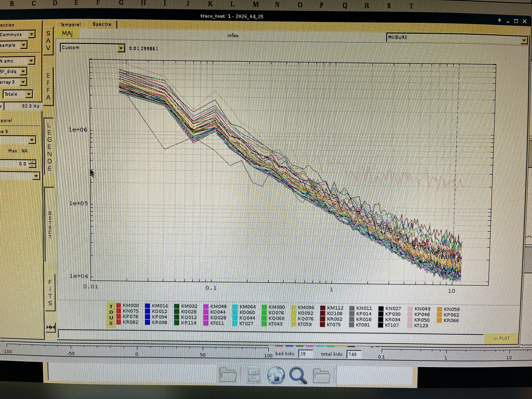Switch to the Spectre tab

[102, 24]
